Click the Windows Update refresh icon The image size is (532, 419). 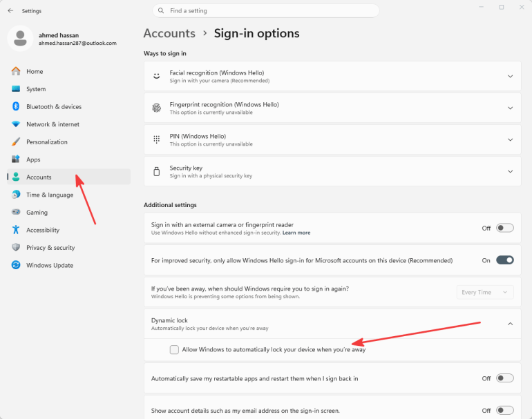point(16,265)
